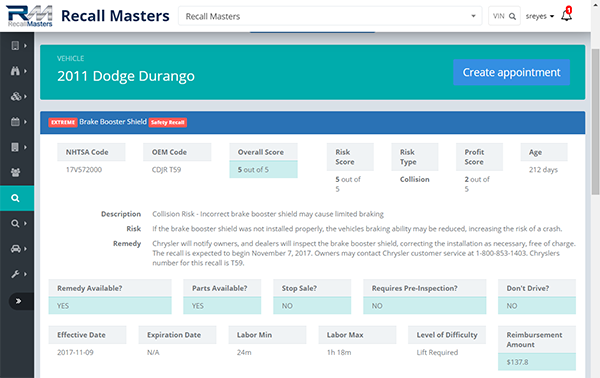Screen dimensions: 600x378
Task: Click the page vertical scrollbar
Action: [595, 122]
